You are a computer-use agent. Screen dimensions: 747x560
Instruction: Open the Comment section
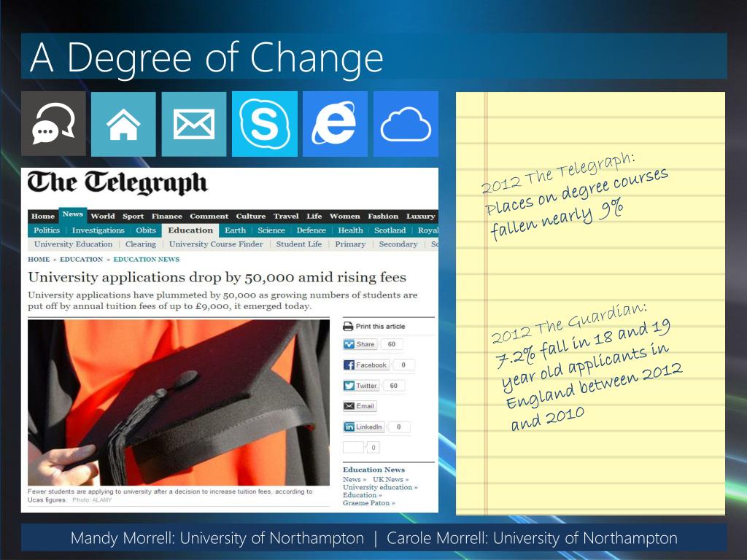click(209, 216)
